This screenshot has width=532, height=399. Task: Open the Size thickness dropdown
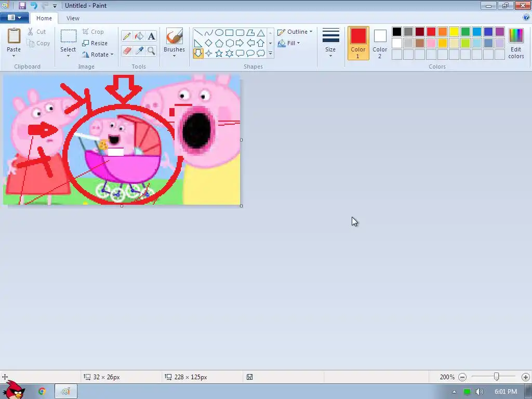pos(330,43)
